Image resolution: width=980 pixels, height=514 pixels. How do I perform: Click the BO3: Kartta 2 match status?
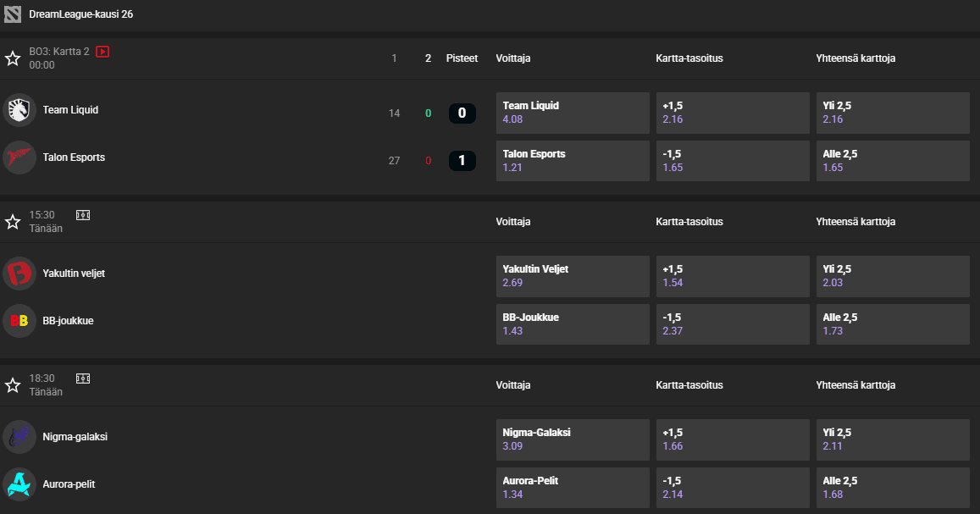coord(59,51)
